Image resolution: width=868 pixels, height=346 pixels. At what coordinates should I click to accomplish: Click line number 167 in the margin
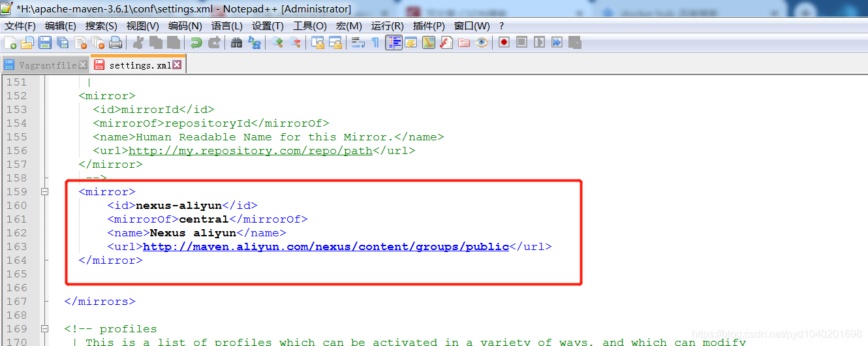[16, 302]
